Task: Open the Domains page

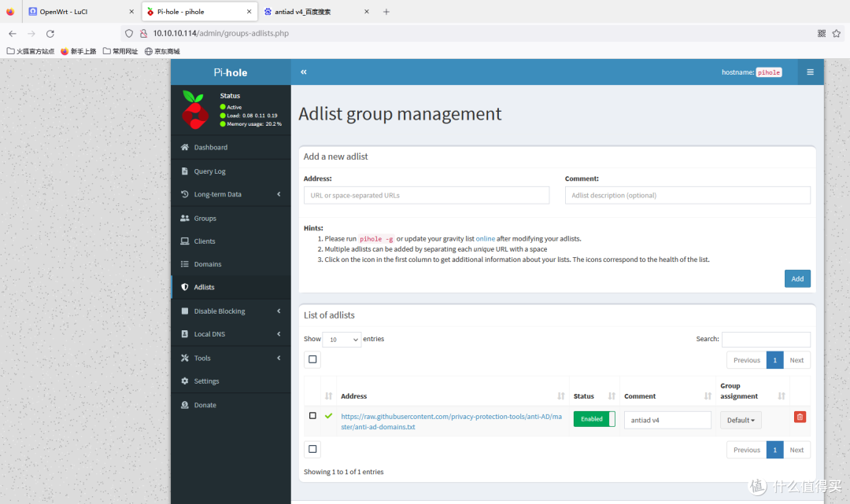Action: [x=231, y=264]
